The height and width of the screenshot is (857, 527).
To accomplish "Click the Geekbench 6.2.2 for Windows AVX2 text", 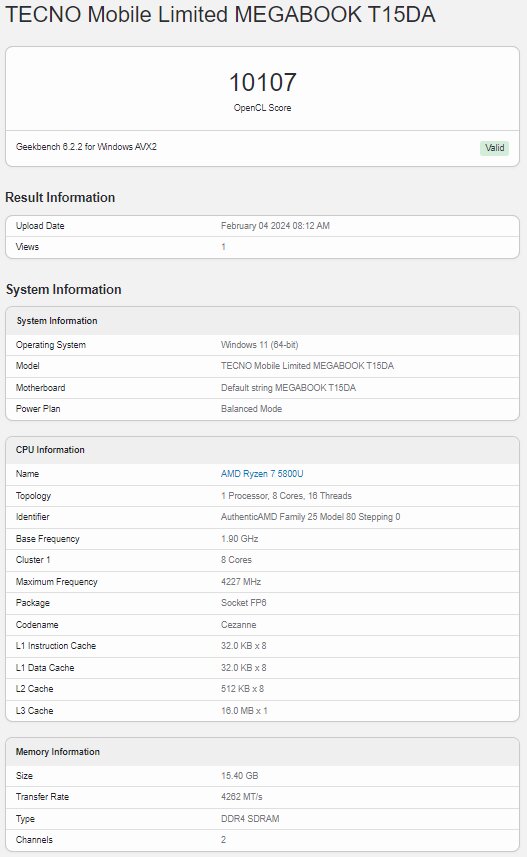I will coord(86,146).
